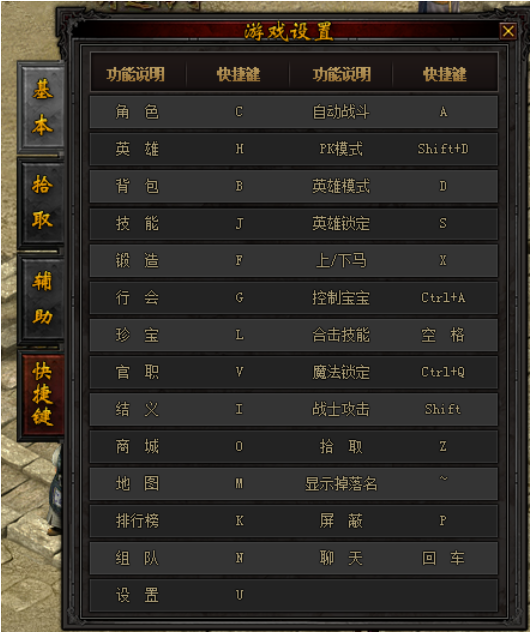Click the 显示掉落名 row label

pyautogui.click(x=341, y=484)
